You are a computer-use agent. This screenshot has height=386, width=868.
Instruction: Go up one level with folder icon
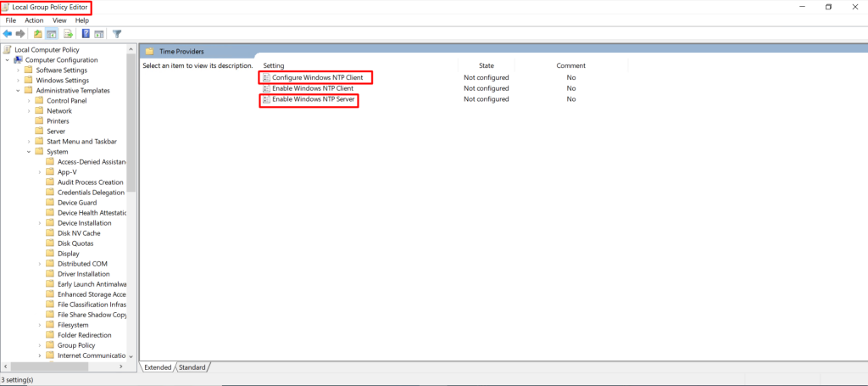[37, 34]
